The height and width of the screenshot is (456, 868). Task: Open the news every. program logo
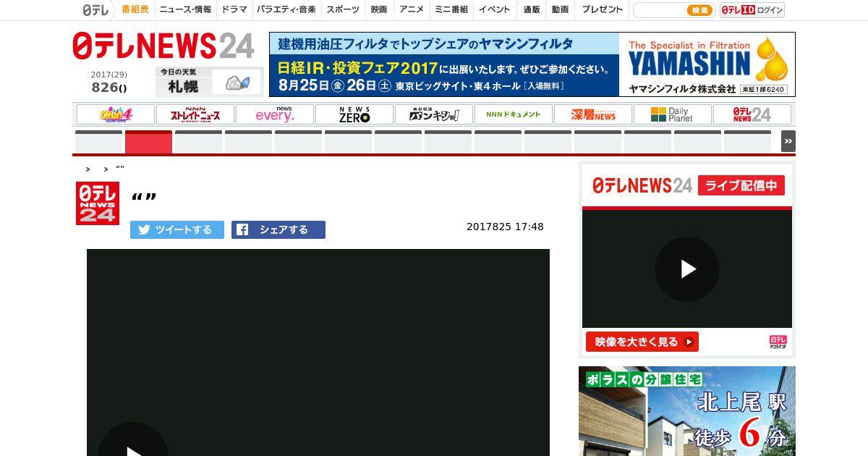tap(275, 114)
